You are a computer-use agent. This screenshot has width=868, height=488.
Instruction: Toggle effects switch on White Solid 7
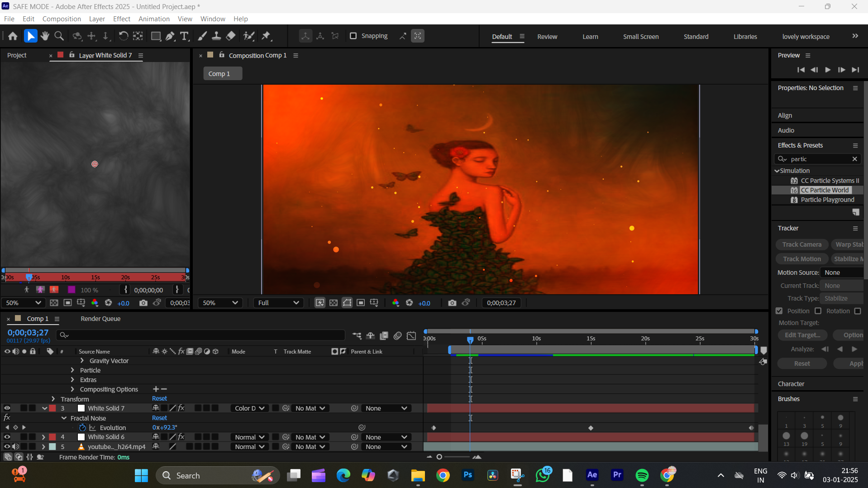(181, 408)
